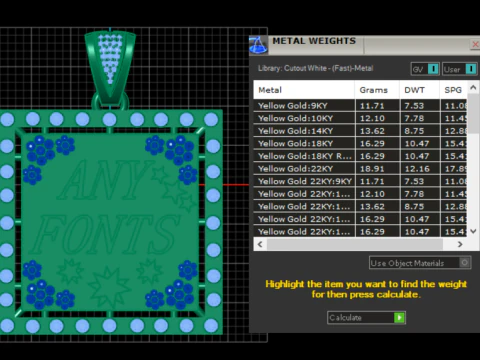Click the green arrow on the Calculate button

tap(399, 318)
